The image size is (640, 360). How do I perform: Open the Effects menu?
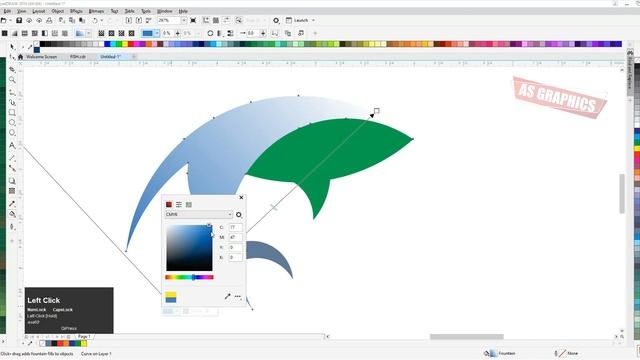coord(76,11)
